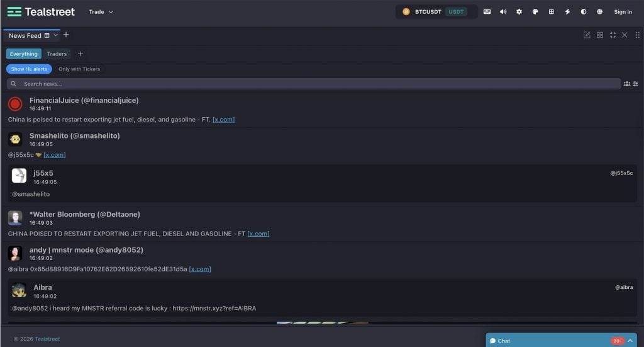Click the News Feed tab layout icon
The height and width of the screenshot is (347, 644).
tap(47, 35)
